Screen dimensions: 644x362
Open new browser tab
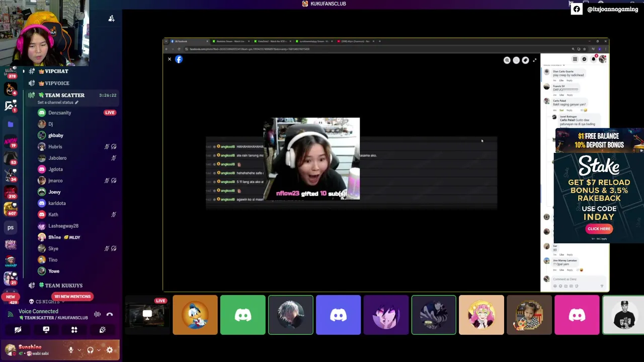(x=380, y=41)
